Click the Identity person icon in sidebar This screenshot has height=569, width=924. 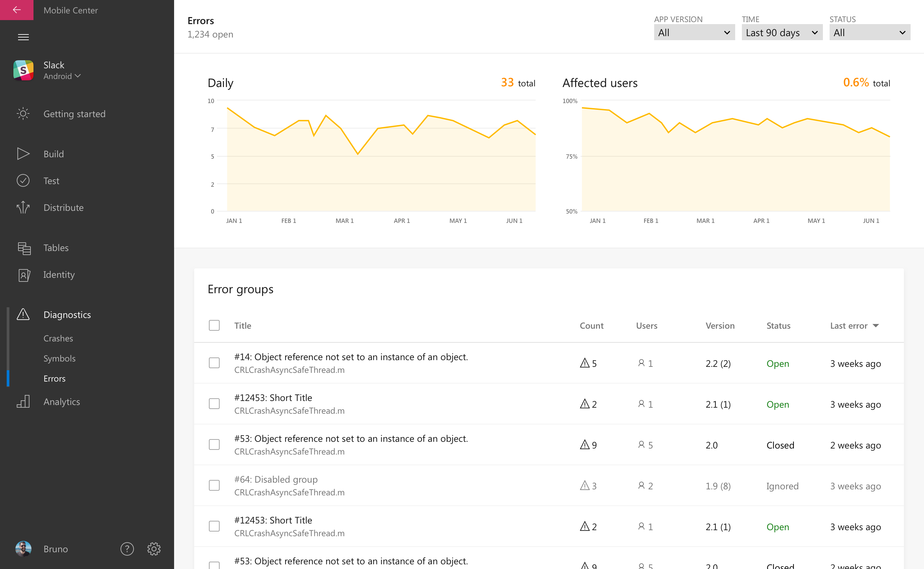(23, 274)
